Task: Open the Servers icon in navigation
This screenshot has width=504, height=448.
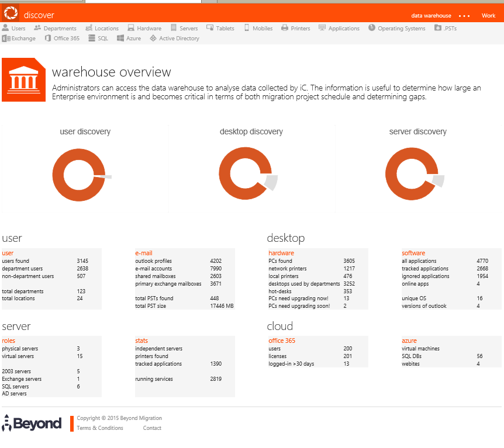Action: (174, 27)
